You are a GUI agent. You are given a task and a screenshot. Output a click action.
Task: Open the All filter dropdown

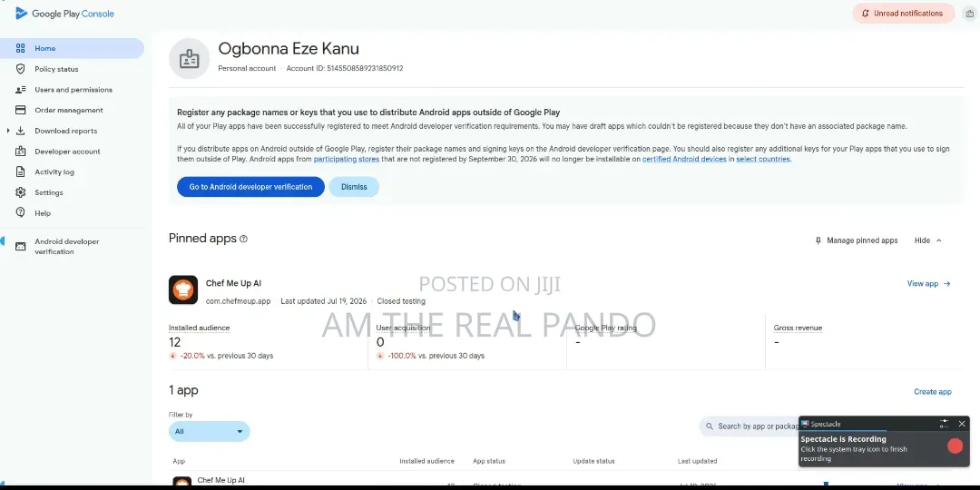click(x=210, y=431)
